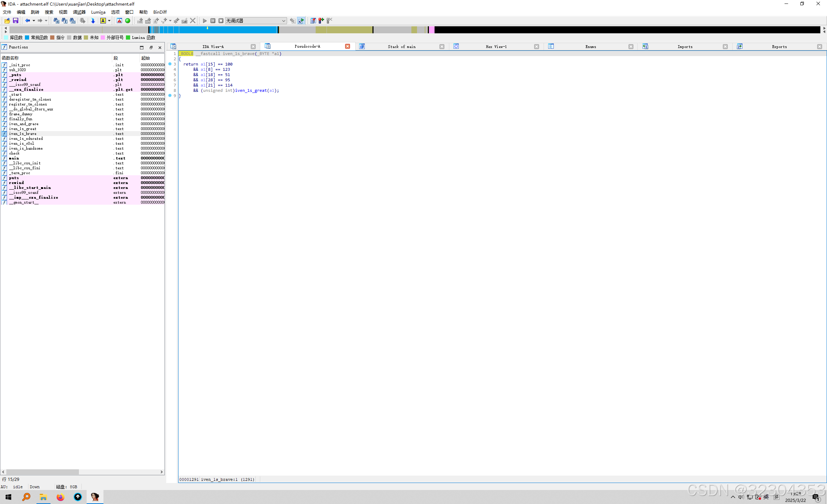Click the green circle toolbar icon
The image size is (827, 504).
[x=128, y=21]
